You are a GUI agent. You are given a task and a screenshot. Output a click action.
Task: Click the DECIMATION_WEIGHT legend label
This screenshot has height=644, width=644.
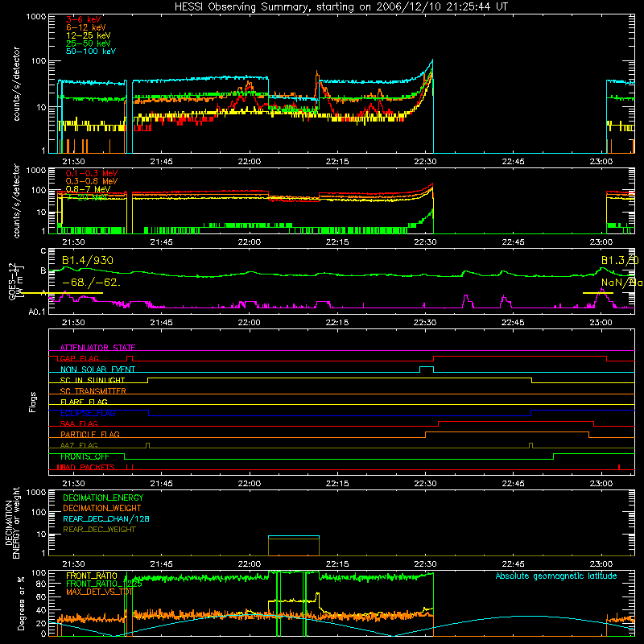pyautogui.click(x=102, y=509)
